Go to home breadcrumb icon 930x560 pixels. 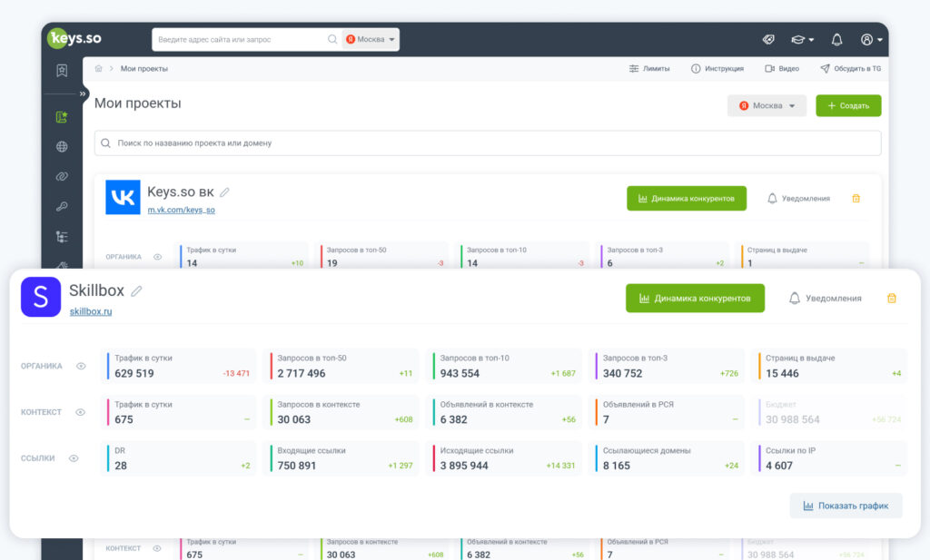point(98,69)
